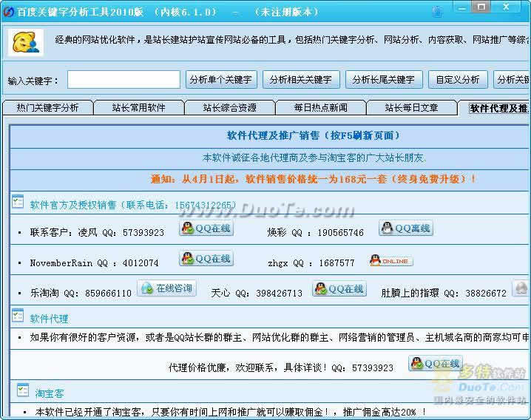Viewport: 531px width, 420px height.
Task: Open the 站长综合资源 tab
Action: point(230,108)
